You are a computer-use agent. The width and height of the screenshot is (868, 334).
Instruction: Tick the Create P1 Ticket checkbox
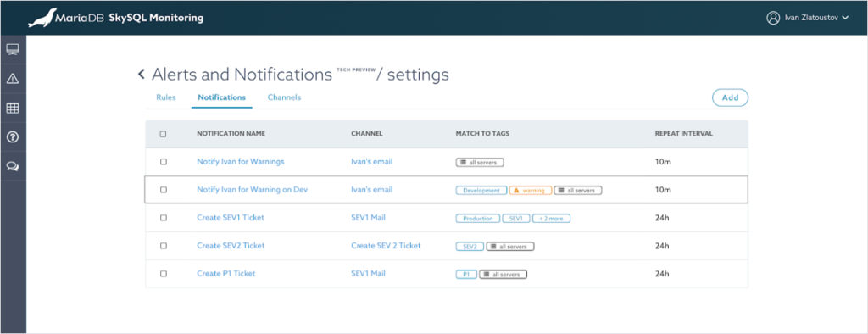[163, 274]
